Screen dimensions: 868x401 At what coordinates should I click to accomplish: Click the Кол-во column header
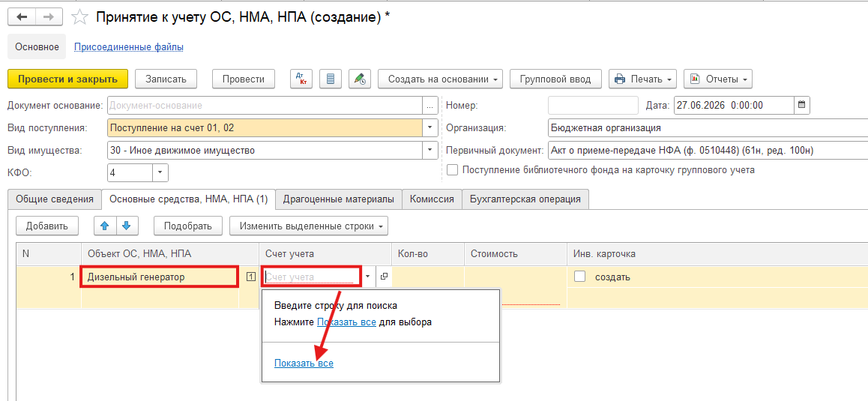(x=428, y=253)
